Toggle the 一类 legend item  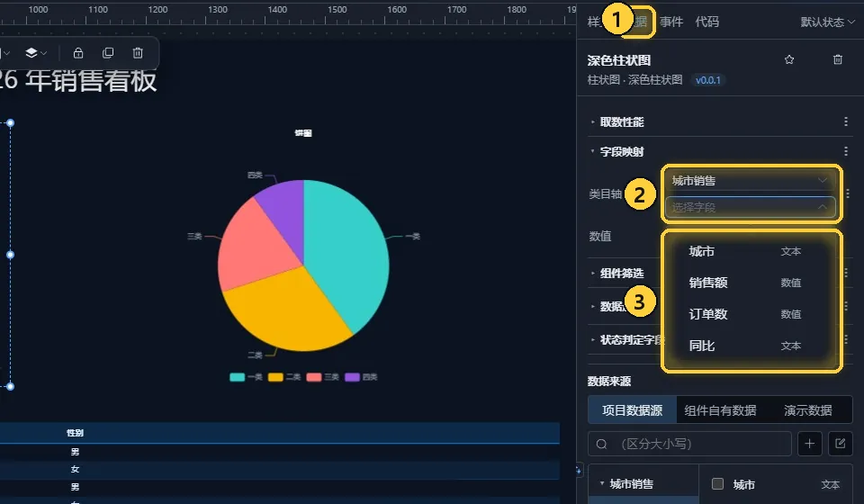point(246,377)
